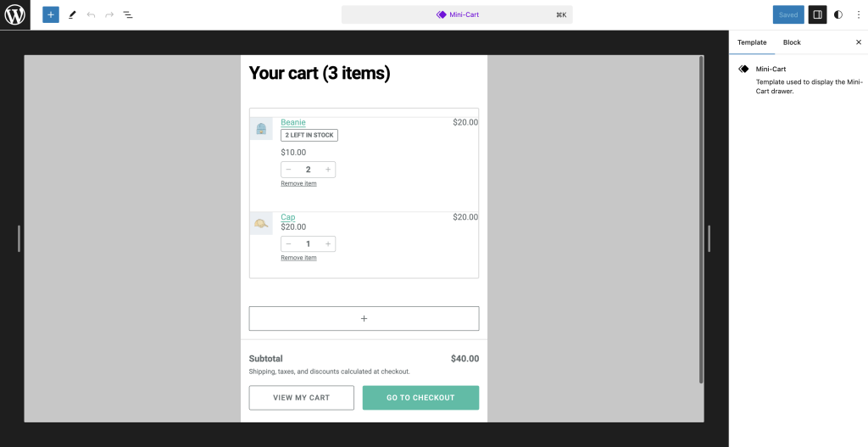
Task: Switch to the Template tab
Action: [x=752, y=42]
